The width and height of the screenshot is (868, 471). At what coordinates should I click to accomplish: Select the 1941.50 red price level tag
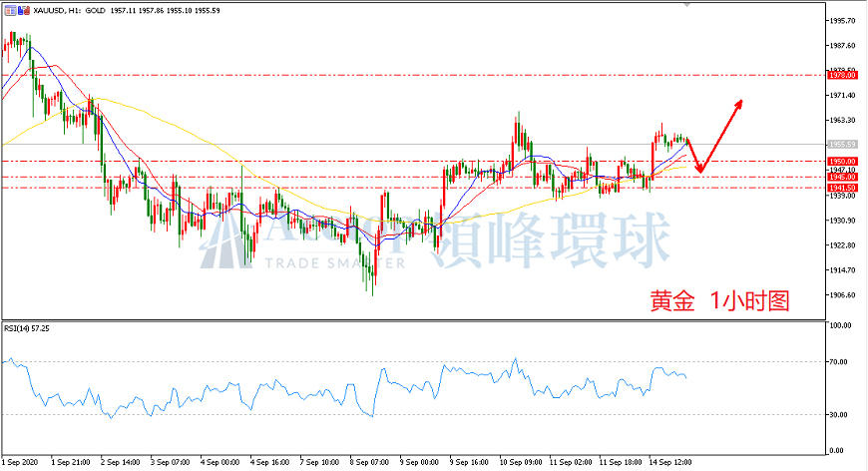click(x=841, y=189)
